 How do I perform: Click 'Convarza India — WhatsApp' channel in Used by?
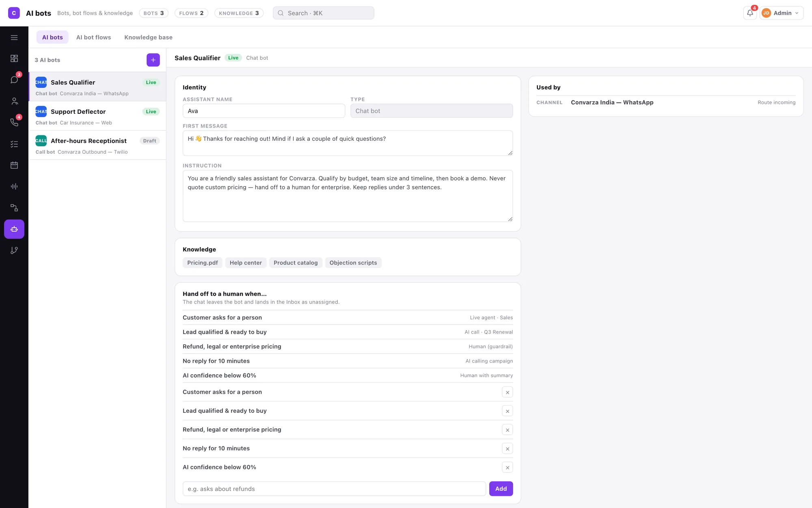[x=612, y=102]
